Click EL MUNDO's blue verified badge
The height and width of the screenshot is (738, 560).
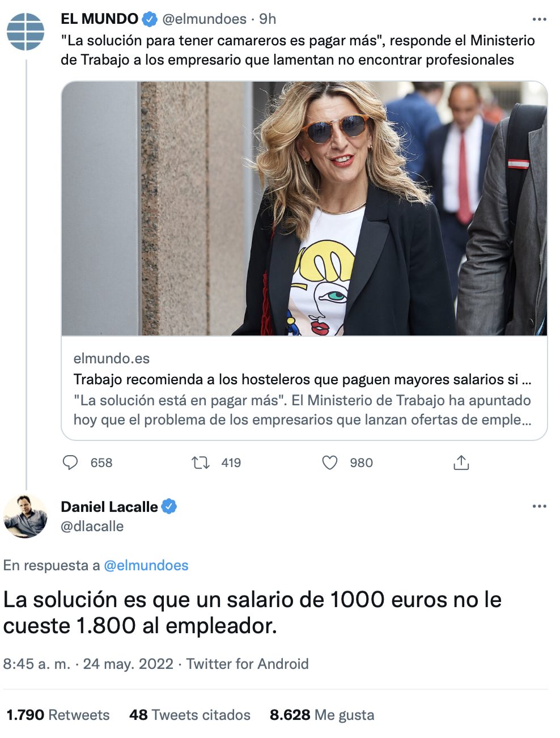pos(149,19)
